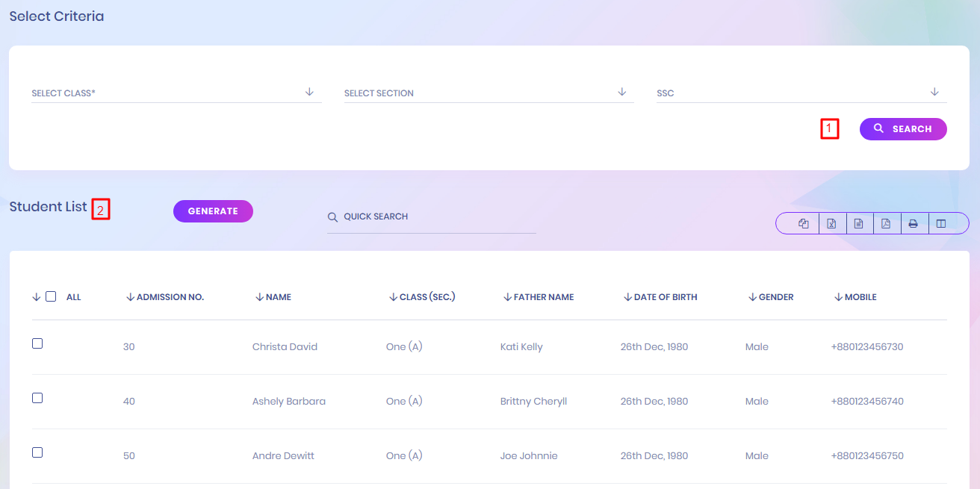Sort by Date of Birth column arrow
The image size is (980, 489).
click(x=628, y=297)
